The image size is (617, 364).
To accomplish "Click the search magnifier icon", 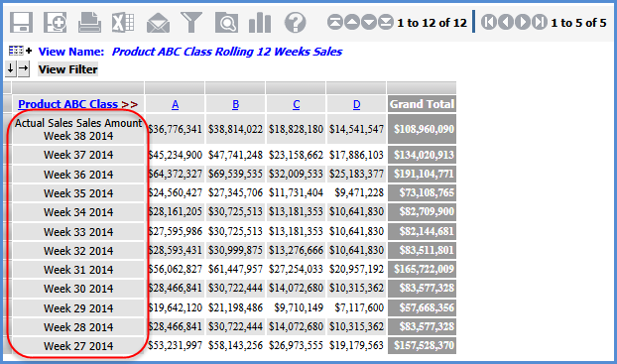I will 226,23.
